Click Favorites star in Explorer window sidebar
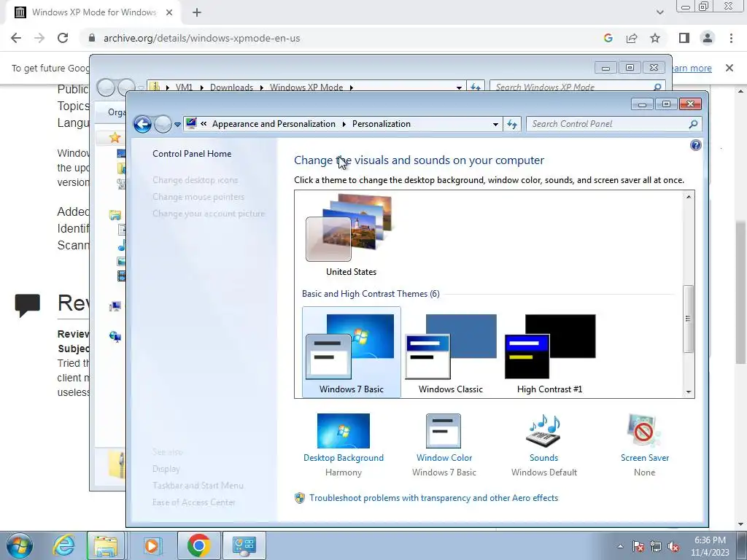 tap(115, 138)
